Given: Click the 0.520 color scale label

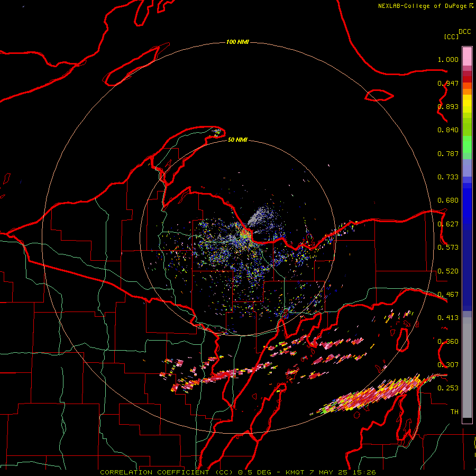Looking at the screenshot, I should click(448, 271).
